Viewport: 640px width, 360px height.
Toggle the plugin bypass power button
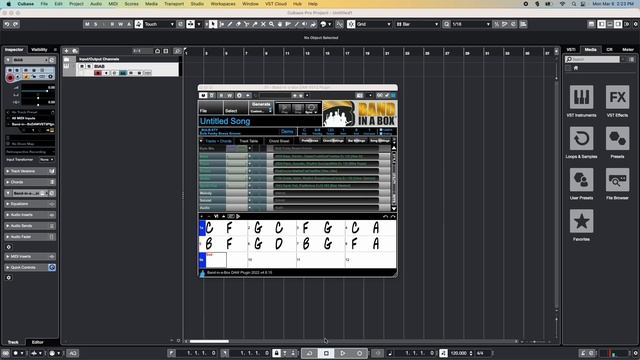coord(203,96)
